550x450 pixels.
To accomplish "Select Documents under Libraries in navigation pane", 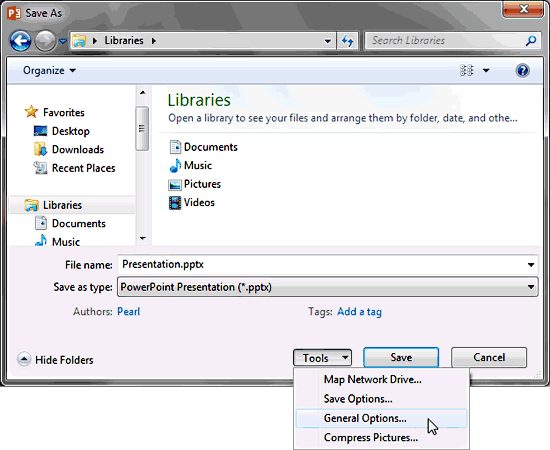I will 79,223.
